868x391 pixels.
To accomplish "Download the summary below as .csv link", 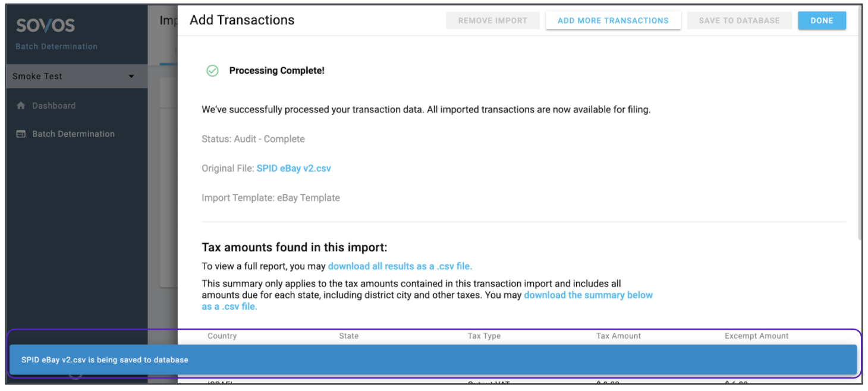I will (x=587, y=295).
